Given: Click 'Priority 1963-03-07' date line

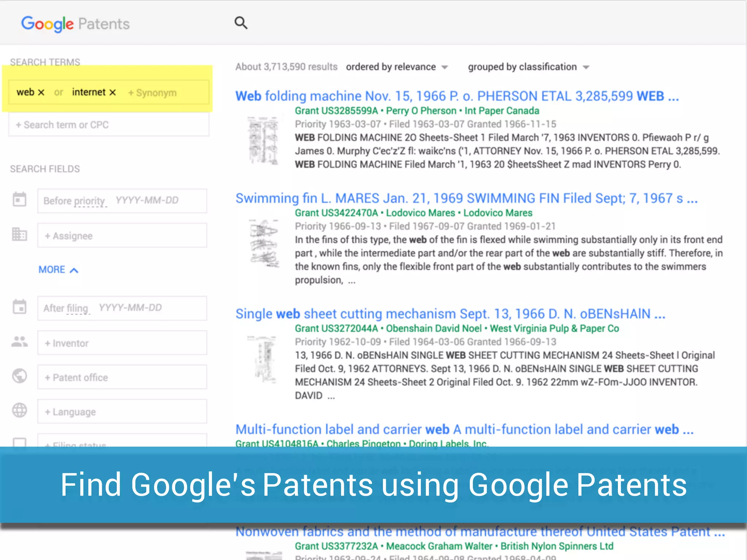Looking at the screenshot, I should 426,124.
